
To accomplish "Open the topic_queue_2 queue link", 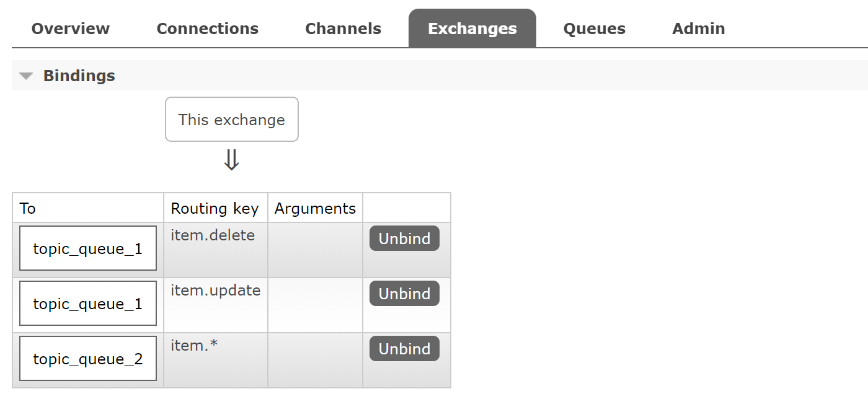I will 87,359.
